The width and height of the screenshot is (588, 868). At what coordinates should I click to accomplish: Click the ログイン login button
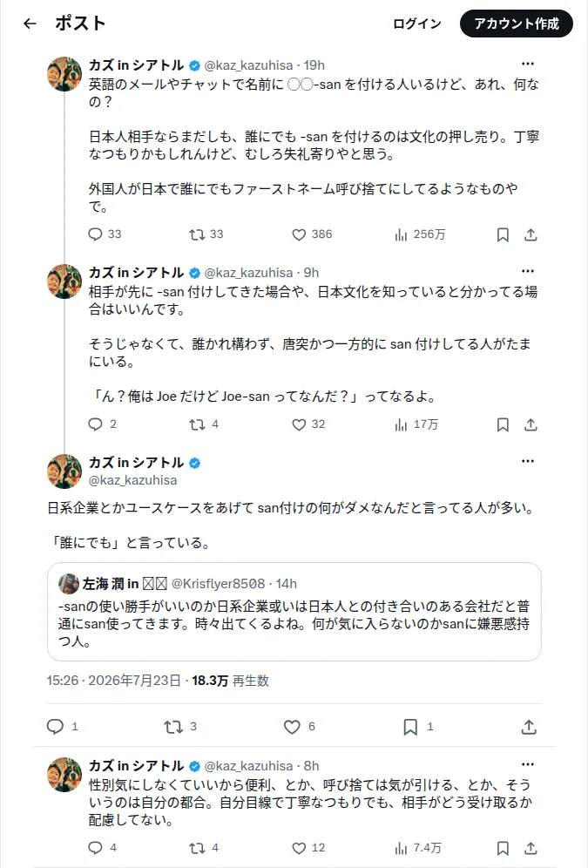point(416,24)
